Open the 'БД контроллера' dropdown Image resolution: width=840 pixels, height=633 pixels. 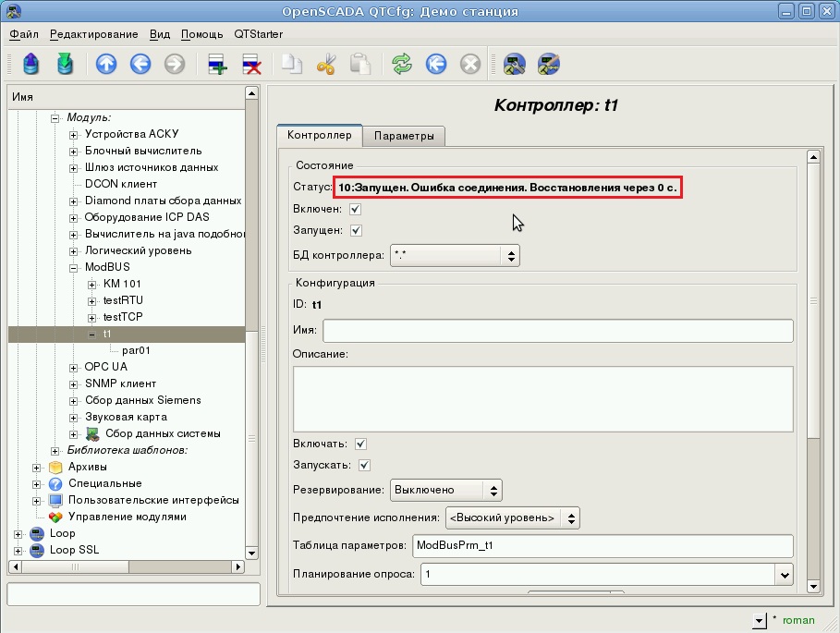click(454, 255)
